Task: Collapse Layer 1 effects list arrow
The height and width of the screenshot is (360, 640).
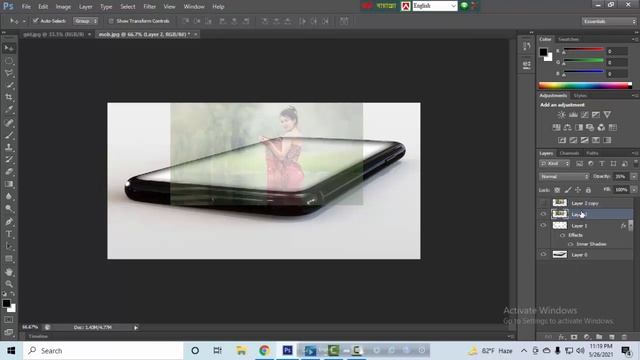Action: pos(631,225)
